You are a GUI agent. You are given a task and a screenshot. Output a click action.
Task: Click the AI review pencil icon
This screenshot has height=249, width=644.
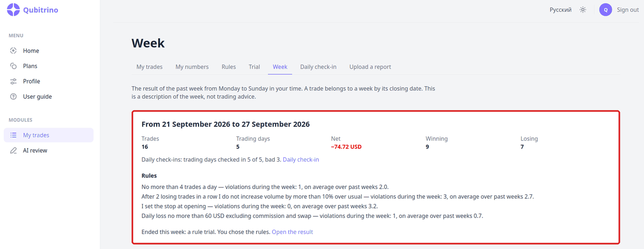pyautogui.click(x=13, y=151)
